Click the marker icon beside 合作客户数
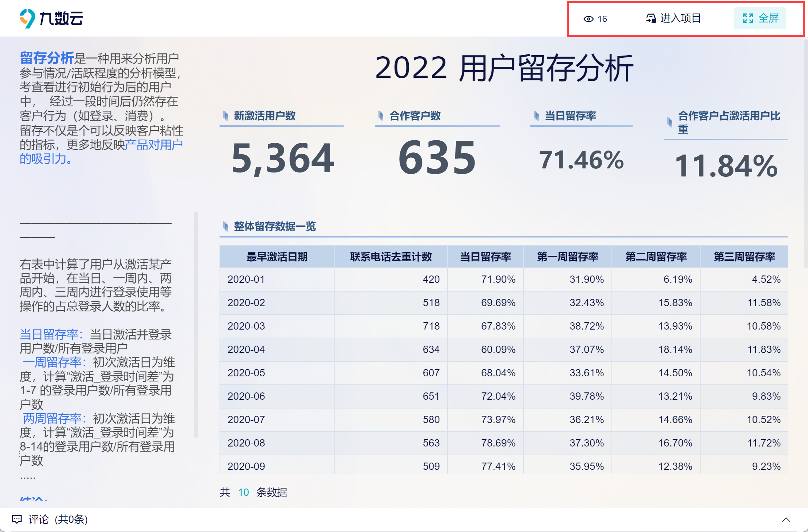808x532 pixels. coord(381,116)
